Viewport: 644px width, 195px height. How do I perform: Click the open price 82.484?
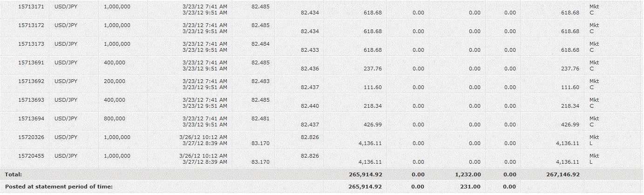point(260,44)
